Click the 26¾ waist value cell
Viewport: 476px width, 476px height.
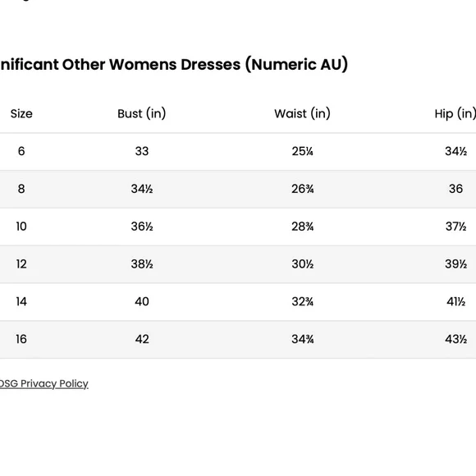[x=302, y=189]
